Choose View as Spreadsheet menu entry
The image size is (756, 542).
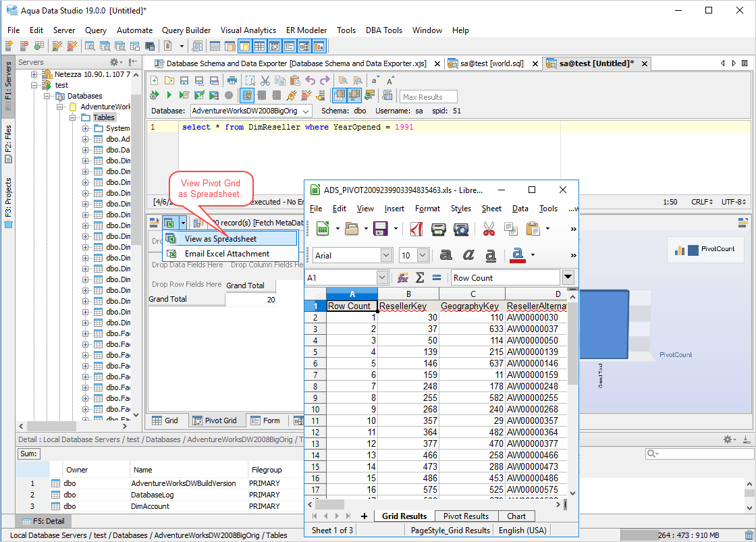click(230, 239)
